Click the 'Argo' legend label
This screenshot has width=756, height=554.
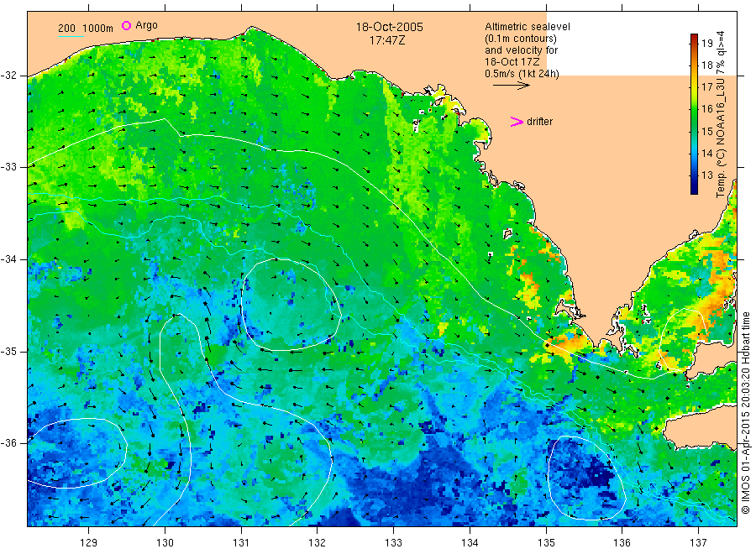coord(146,25)
